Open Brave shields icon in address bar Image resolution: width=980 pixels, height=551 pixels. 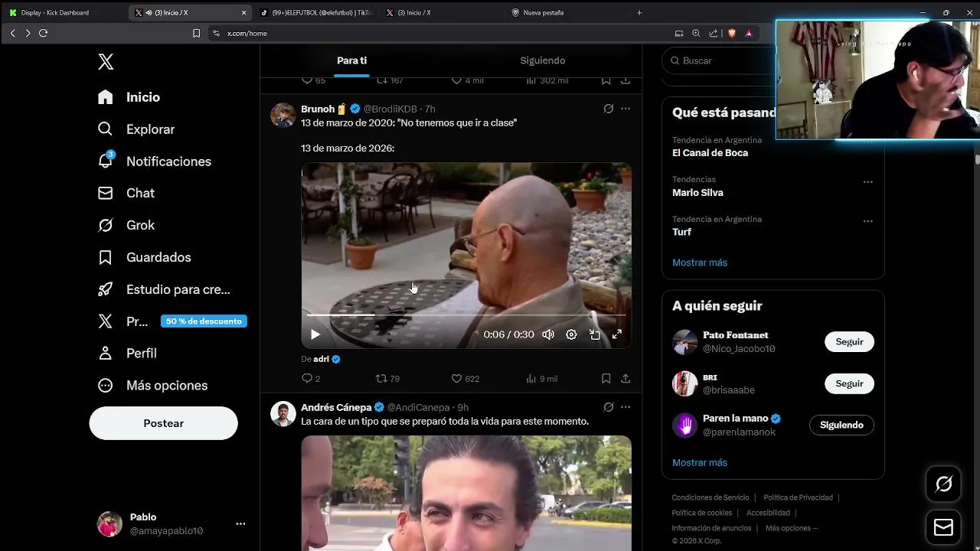pyautogui.click(x=731, y=33)
